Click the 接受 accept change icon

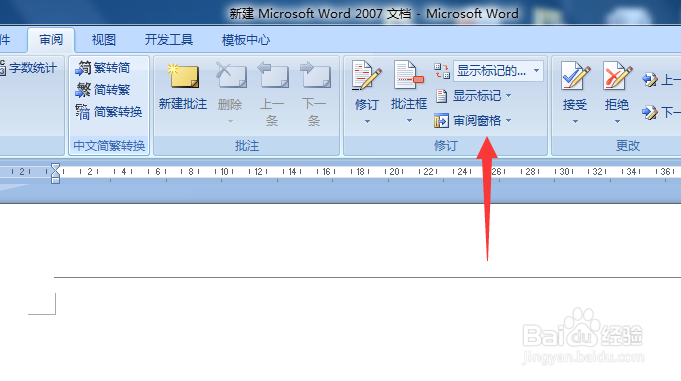tap(575, 76)
